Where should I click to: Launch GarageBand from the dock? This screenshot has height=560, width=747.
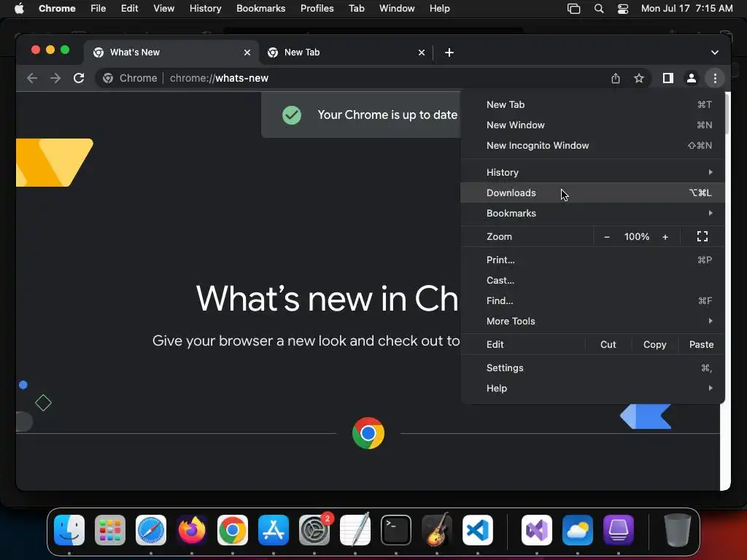[437, 530]
